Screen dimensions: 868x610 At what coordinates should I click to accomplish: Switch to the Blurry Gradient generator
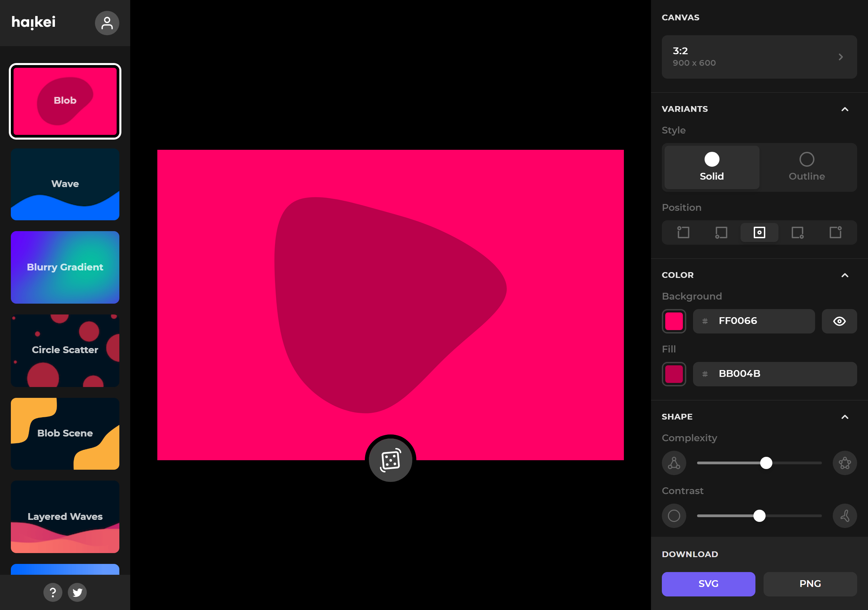pos(65,267)
